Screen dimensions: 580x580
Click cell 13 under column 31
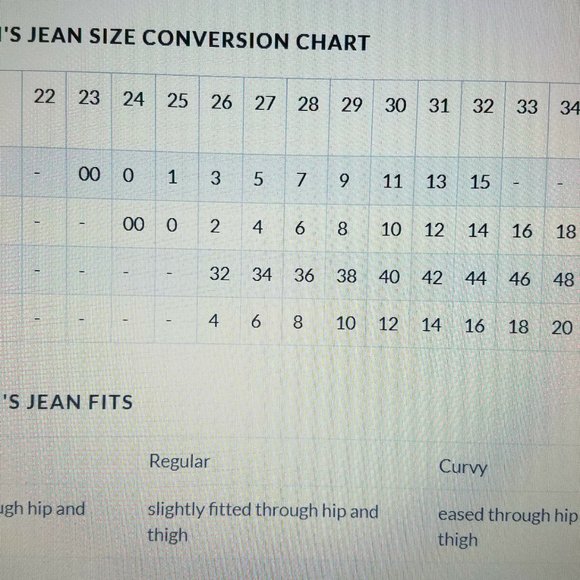[436, 182]
